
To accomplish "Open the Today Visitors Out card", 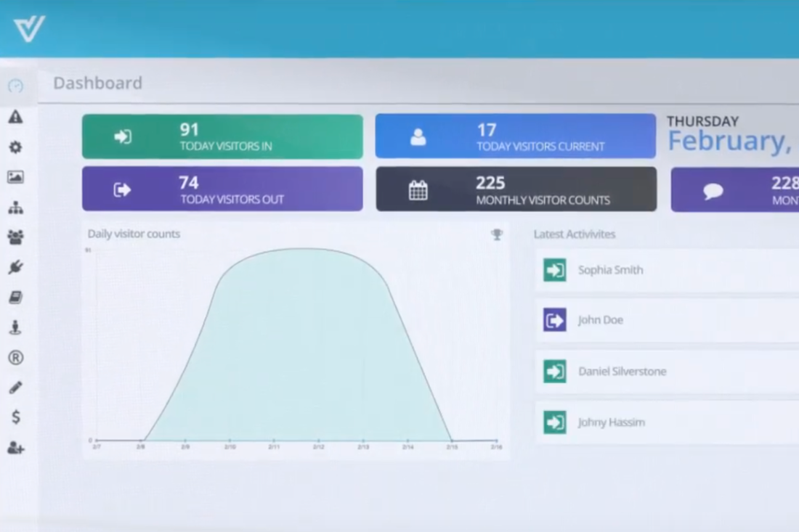I will click(x=222, y=189).
